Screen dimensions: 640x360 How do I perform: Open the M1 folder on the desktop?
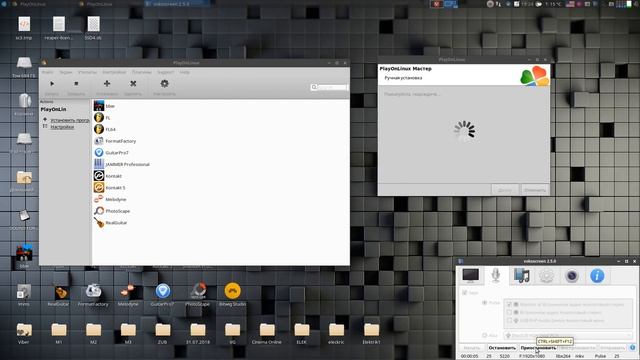point(58,333)
